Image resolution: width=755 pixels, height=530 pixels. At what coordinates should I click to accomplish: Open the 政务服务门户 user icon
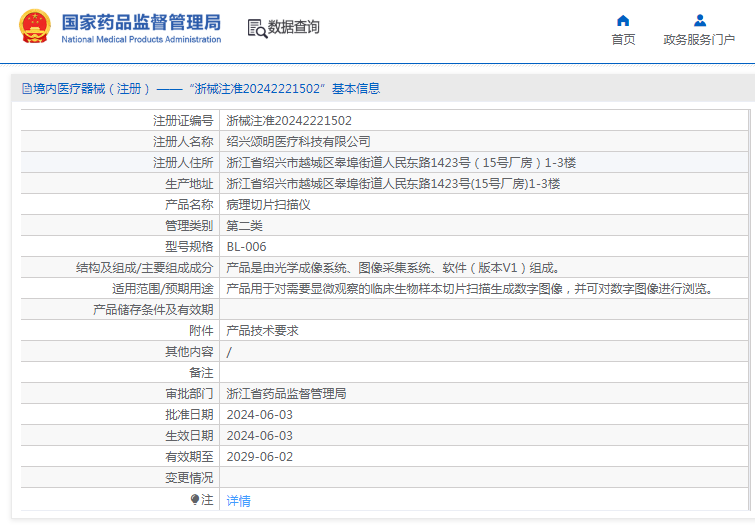(700, 20)
